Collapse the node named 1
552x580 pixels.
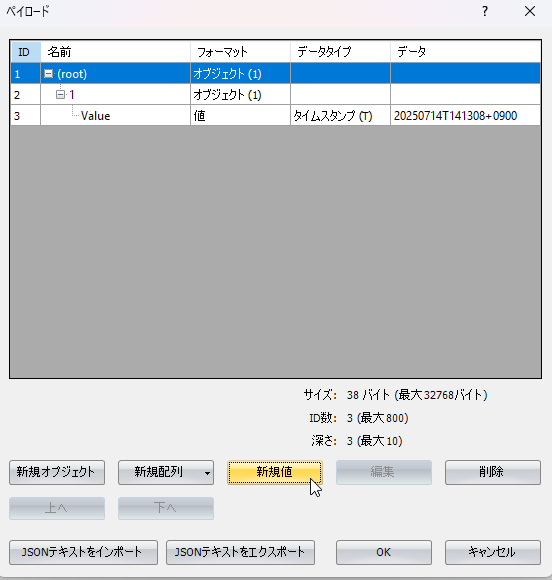[60, 95]
